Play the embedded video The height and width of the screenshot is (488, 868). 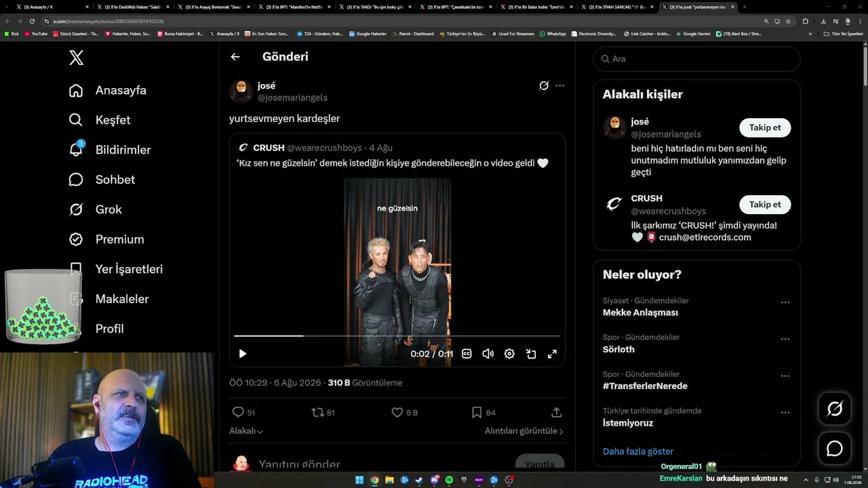click(x=243, y=354)
